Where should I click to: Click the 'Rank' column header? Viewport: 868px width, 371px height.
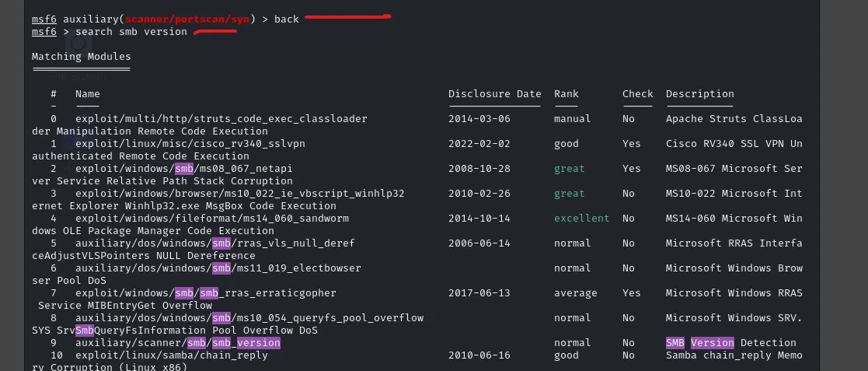click(x=566, y=93)
